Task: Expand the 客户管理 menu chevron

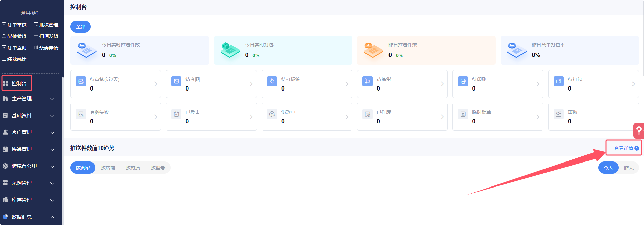Action: click(x=52, y=133)
